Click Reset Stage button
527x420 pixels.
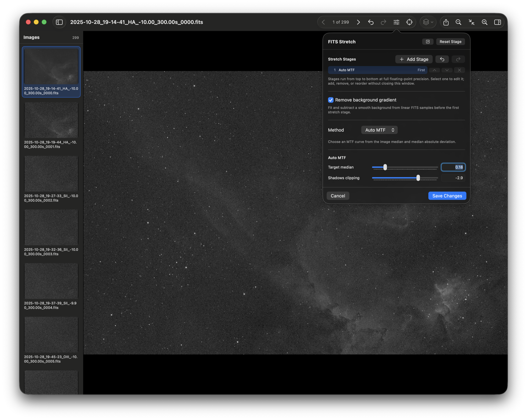click(451, 42)
